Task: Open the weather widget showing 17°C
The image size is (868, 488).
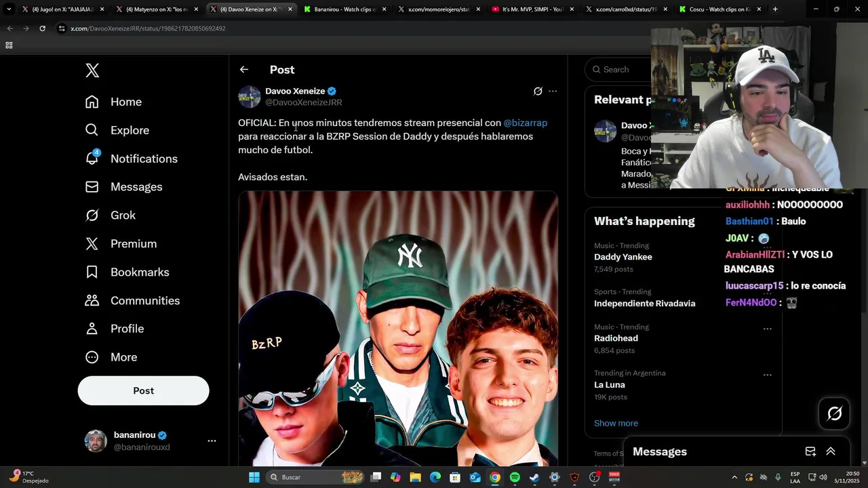Action: [28, 477]
